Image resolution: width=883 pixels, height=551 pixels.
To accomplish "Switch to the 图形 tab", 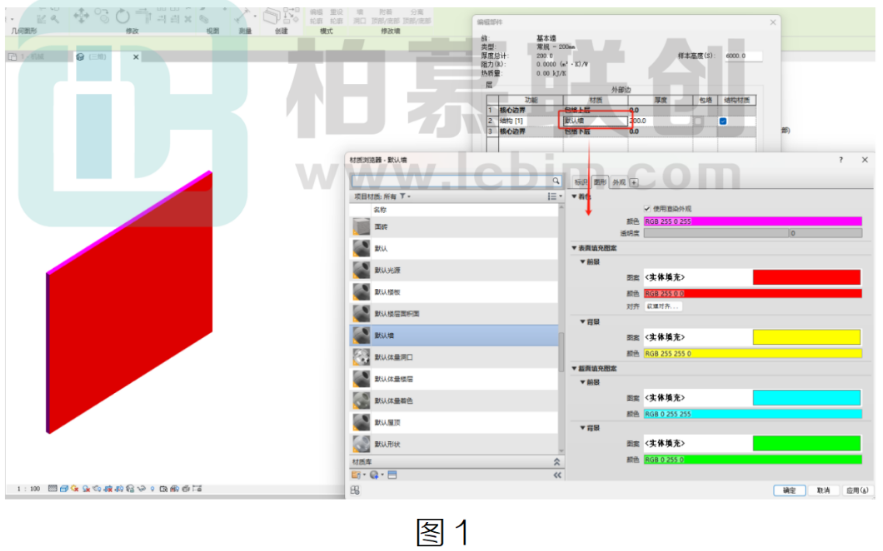I will (x=600, y=182).
